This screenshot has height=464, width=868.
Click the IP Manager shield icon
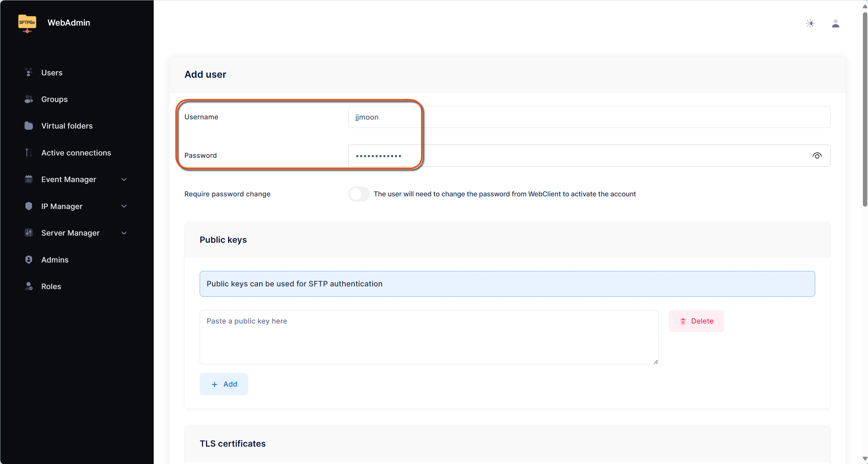point(29,206)
